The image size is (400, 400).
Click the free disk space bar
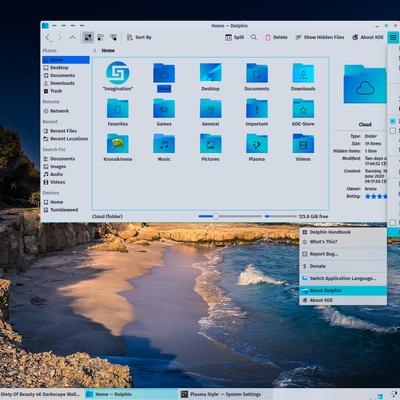pos(281,217)
